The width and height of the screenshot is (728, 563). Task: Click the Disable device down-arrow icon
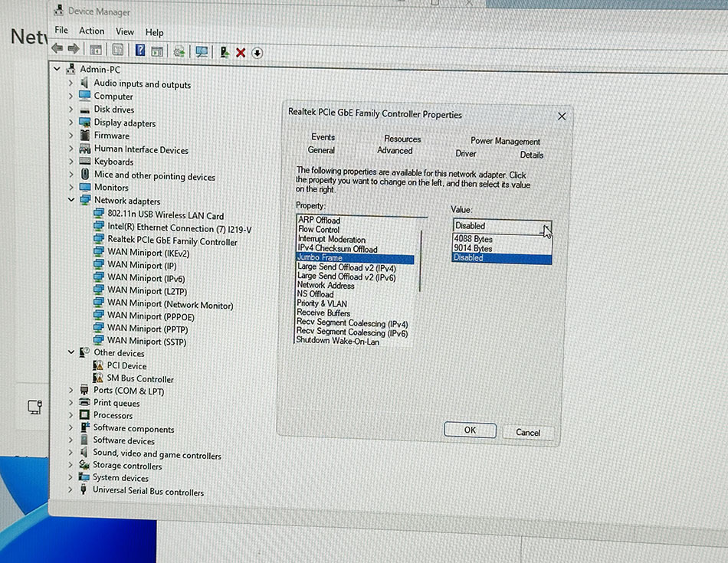coord(257,53)
